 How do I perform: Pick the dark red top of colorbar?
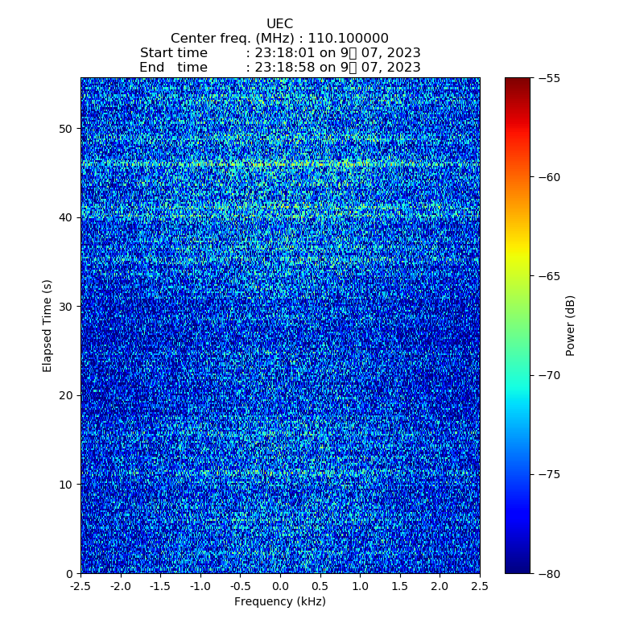click(x=518, y=82)
